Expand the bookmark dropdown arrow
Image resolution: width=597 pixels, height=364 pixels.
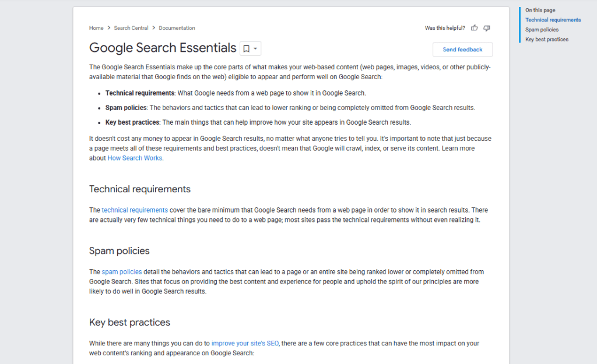click(x=255, y=48)
